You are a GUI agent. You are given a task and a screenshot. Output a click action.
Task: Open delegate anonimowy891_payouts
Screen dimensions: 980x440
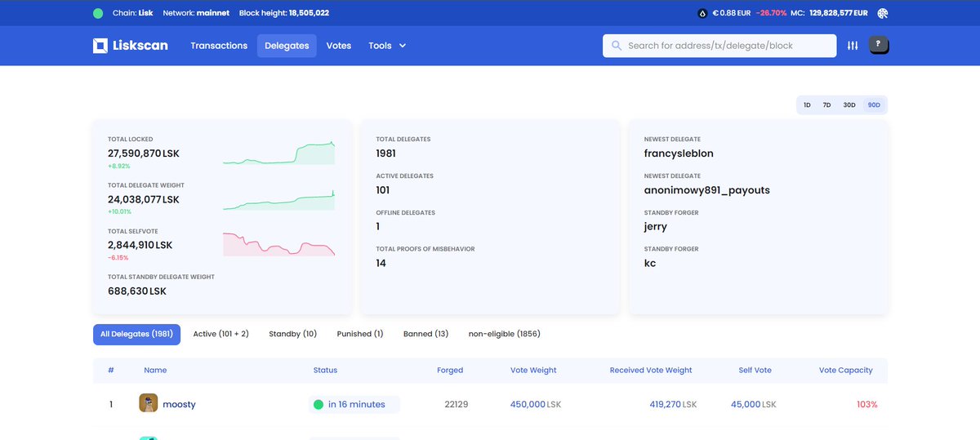pyautogui.click(x=706, y=190)
